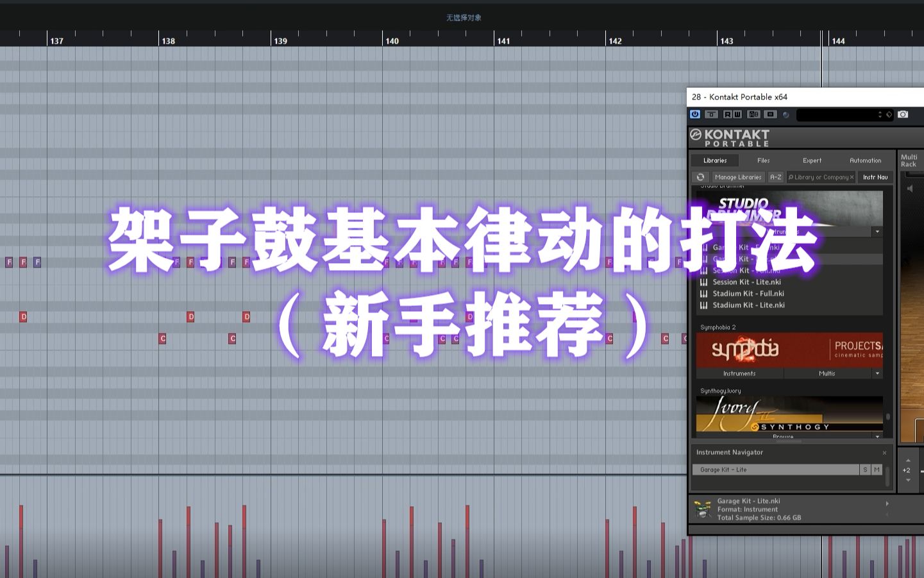
Task: Select Stadium Kit - Full.nki
Action: coord(748,294)
